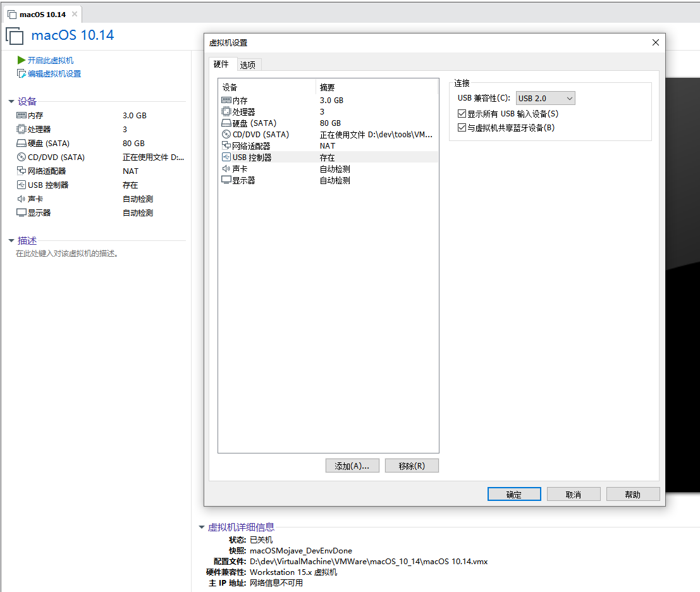Click memory icon in settings dialog device list

point(226,101)
